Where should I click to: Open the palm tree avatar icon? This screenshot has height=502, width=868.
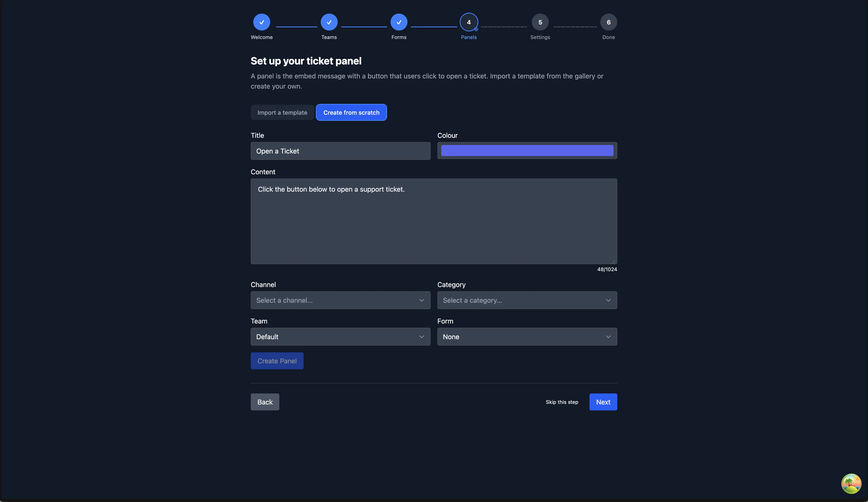851,483
